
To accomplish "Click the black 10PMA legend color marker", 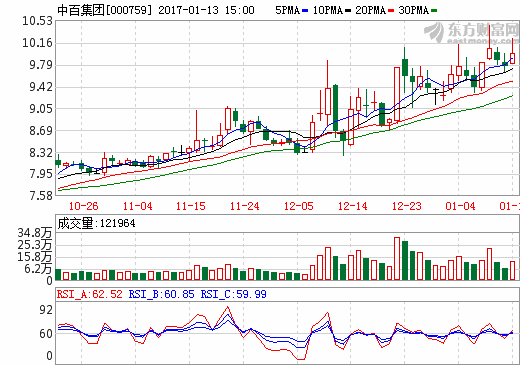I will click(x=348, y=11).
